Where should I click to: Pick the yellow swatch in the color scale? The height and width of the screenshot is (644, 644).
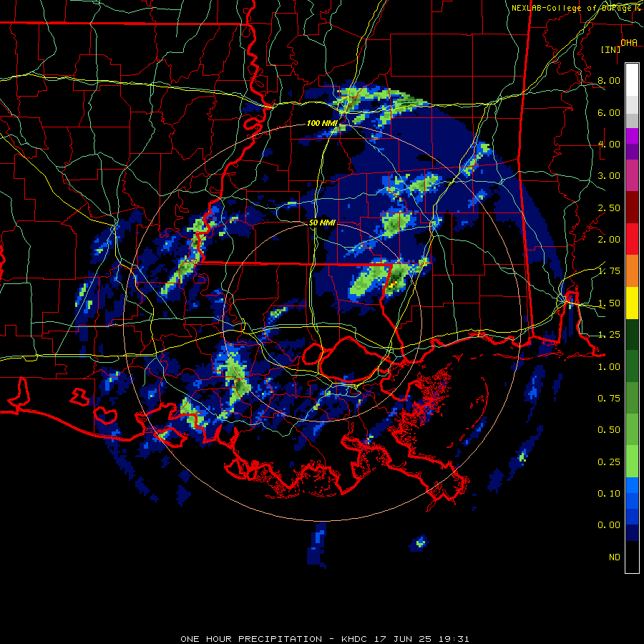(632, 303)
